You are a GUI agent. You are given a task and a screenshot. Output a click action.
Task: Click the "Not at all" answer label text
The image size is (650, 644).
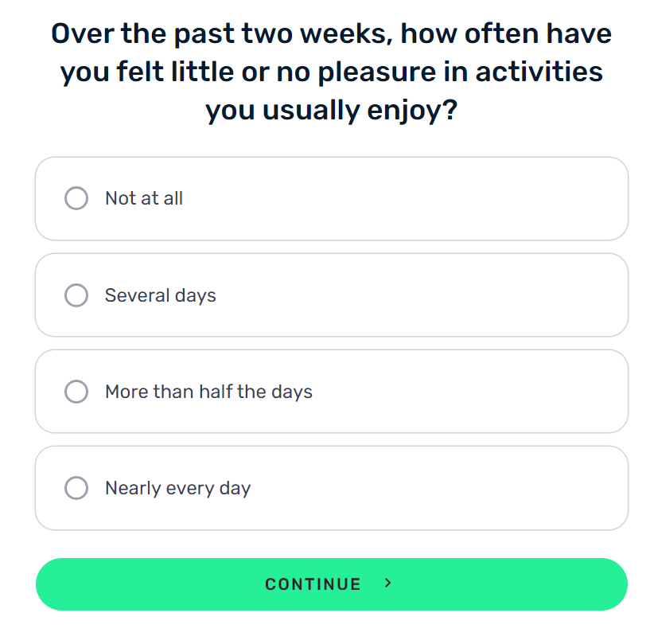pos(144,198)
